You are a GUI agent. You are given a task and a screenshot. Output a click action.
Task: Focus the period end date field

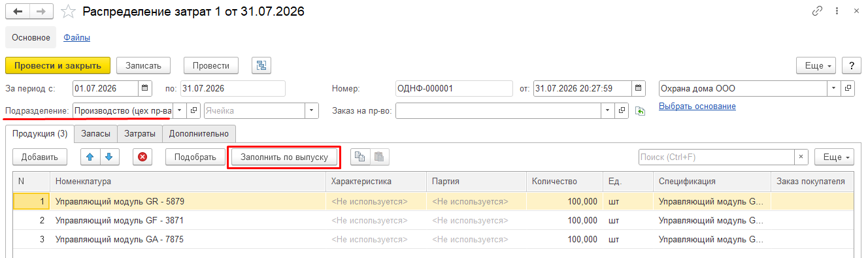pos(233,88)
